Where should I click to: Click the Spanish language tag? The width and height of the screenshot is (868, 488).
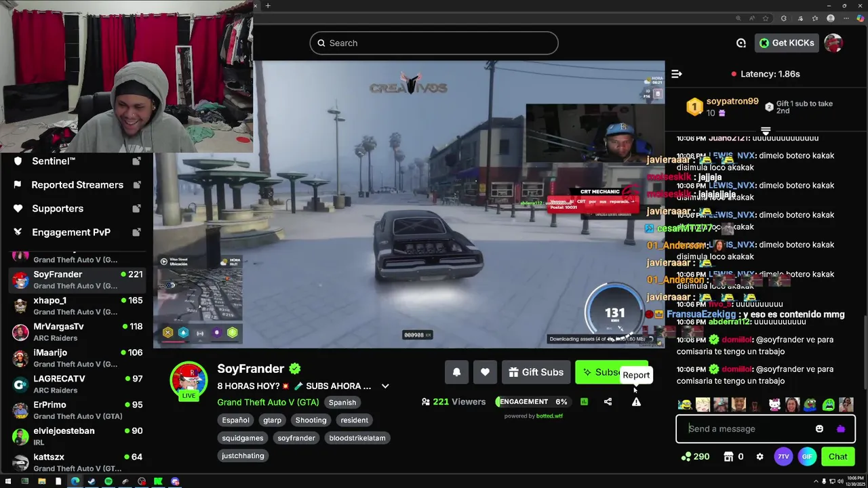coord(342,403)
